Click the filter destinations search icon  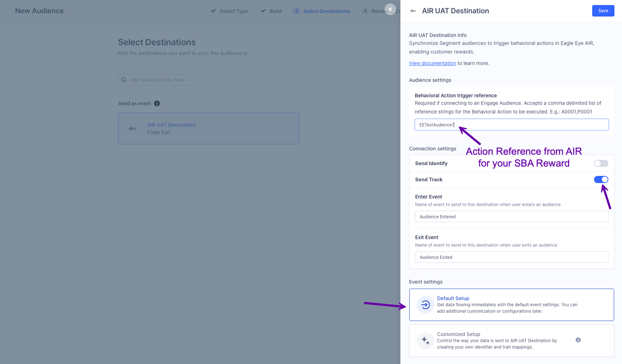[x=124, y=80]
